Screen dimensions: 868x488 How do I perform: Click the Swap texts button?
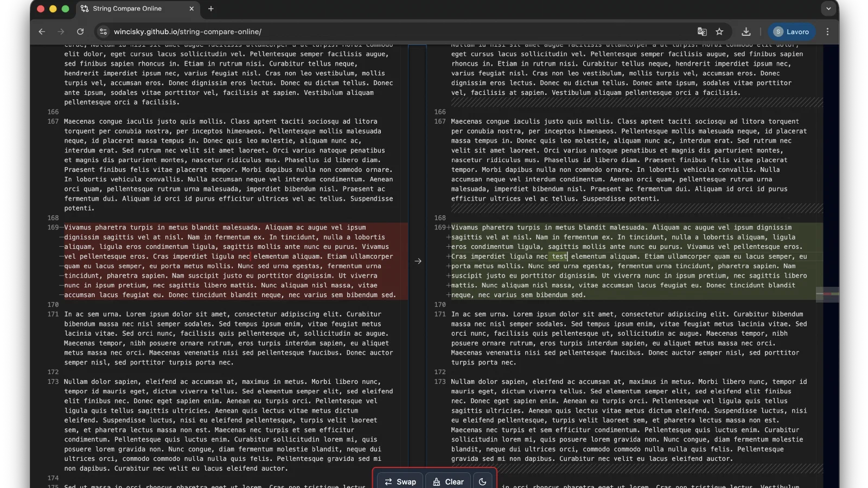coord(400,481)
